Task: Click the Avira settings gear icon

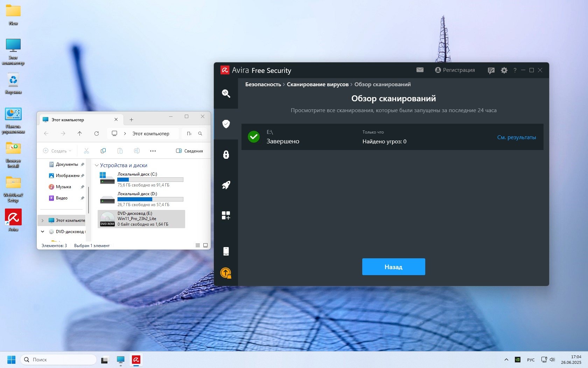Action: 504,70
